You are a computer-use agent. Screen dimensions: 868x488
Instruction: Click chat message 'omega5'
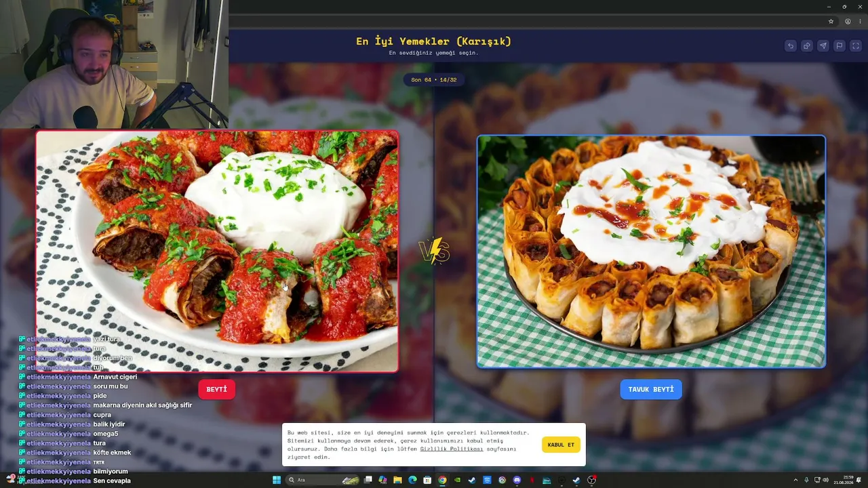pyautogui.click(x=106, y=434)
